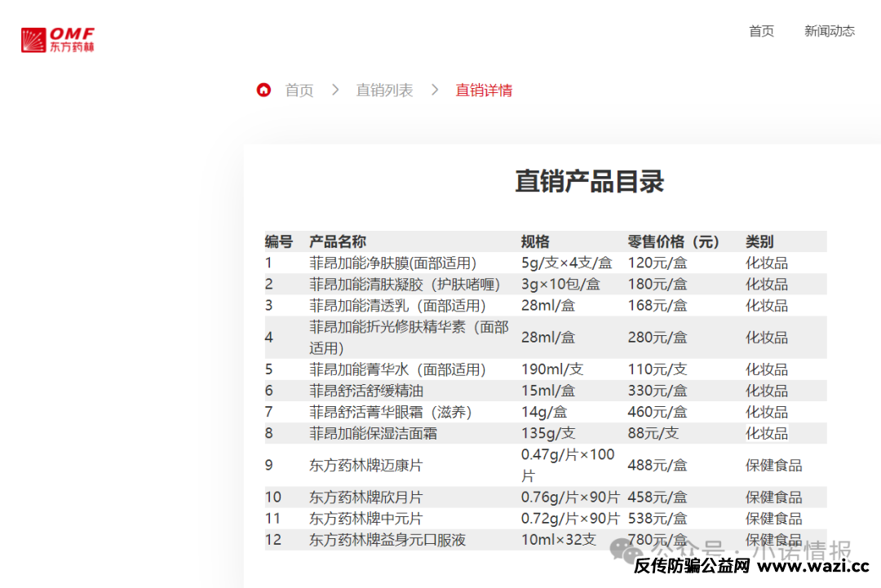The height and width of the screenshot is (588, 881).
Task: Click the 首页 breadcrumb link
Action: click(298, 90)
